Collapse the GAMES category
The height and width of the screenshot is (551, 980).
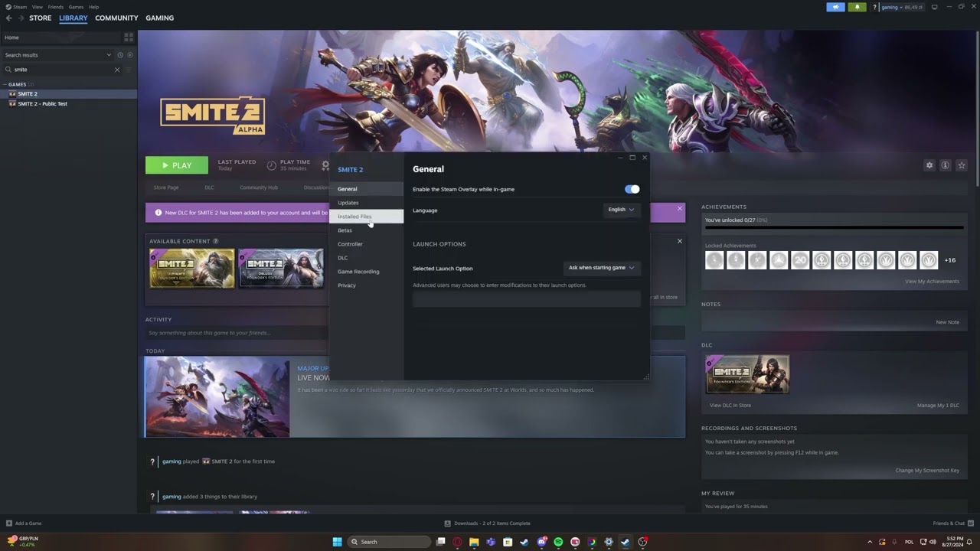pos(5,84)
